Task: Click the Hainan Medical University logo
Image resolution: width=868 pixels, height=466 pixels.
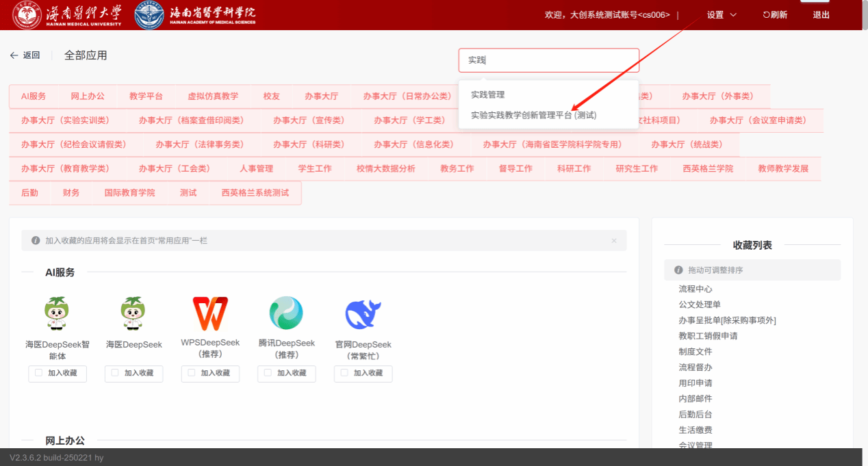Action: point(68,14)
